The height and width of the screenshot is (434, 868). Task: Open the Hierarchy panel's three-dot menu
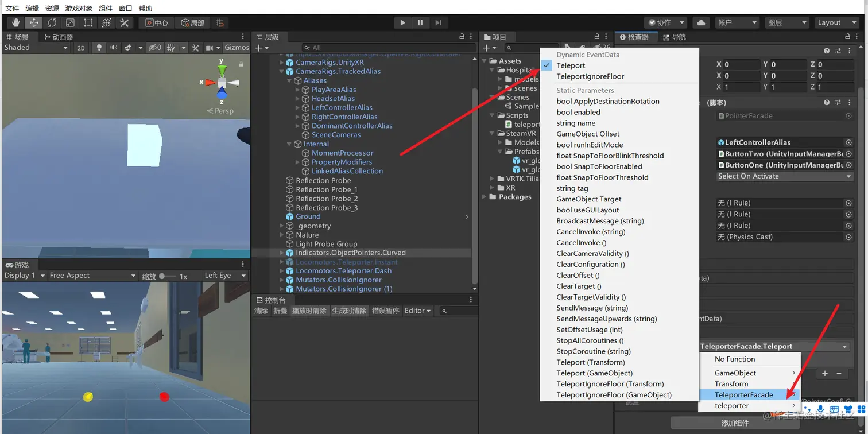tap(471, 37)
